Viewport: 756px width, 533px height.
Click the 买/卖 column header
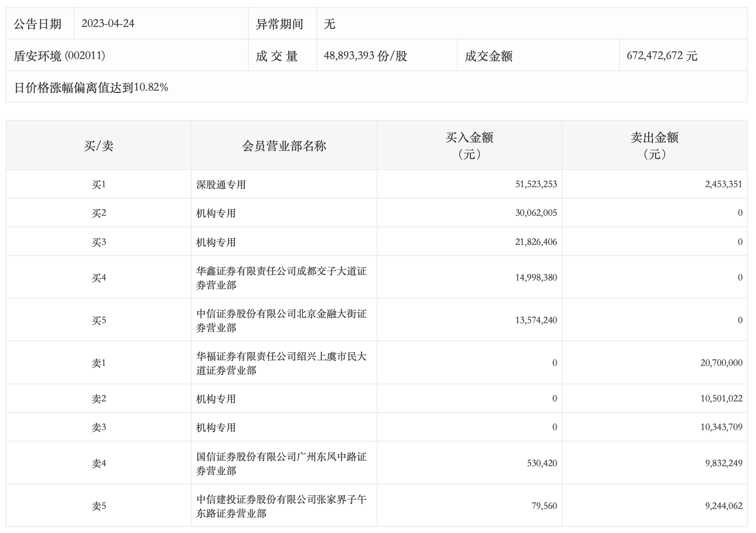coord(98,146)
